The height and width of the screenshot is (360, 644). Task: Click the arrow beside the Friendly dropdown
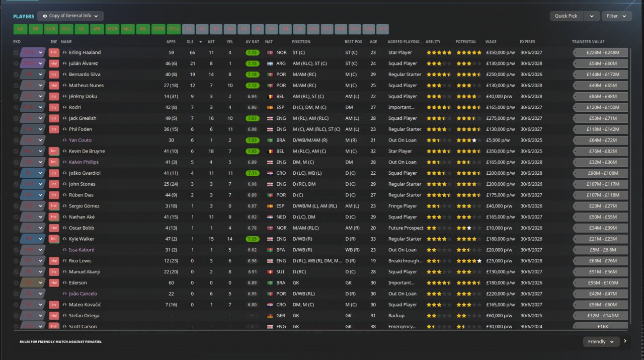625,341
